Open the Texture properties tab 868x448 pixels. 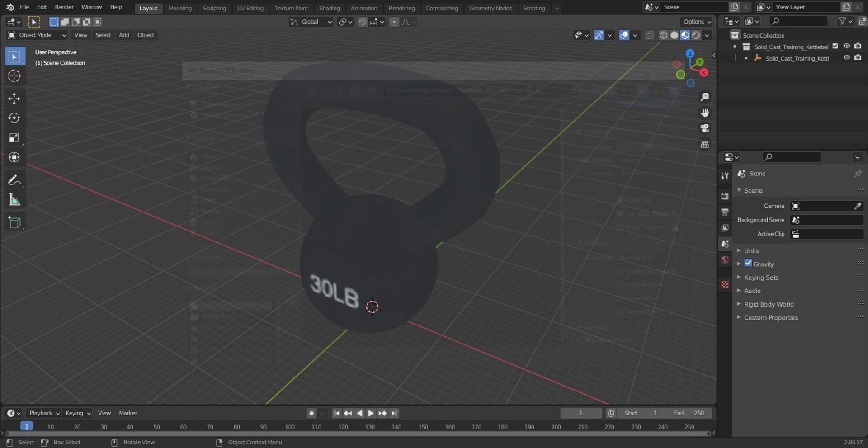[x=725, y=284]
